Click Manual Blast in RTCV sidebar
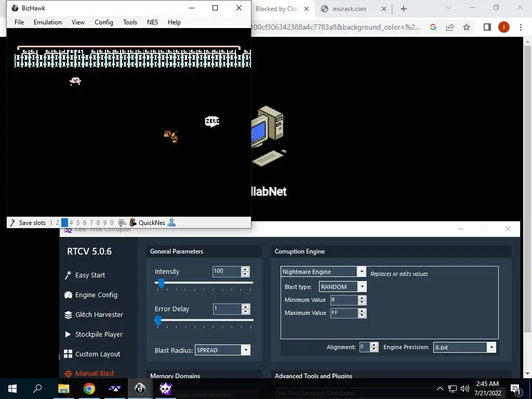 pyautogui.click(x=89, y=373)
